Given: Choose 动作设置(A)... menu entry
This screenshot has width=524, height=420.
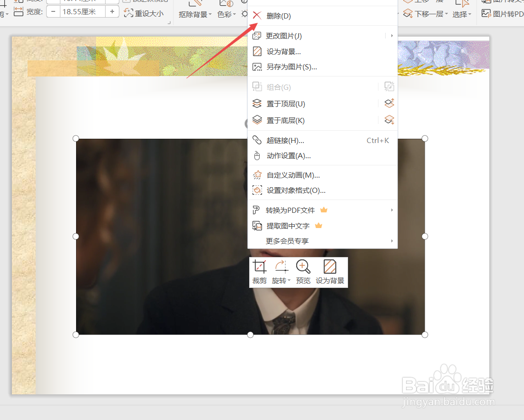Looking at the screenshot, I should (322, 156).
